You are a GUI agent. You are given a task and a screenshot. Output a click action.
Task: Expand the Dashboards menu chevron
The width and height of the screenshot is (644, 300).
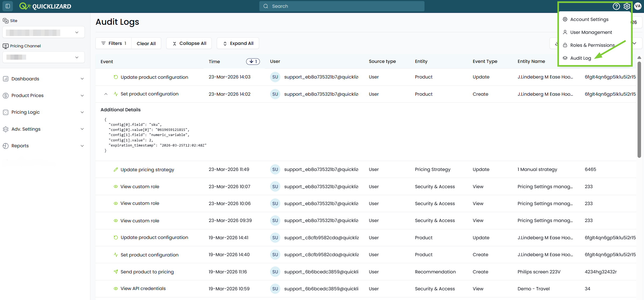pyautogui.click(x=82, y=79)
